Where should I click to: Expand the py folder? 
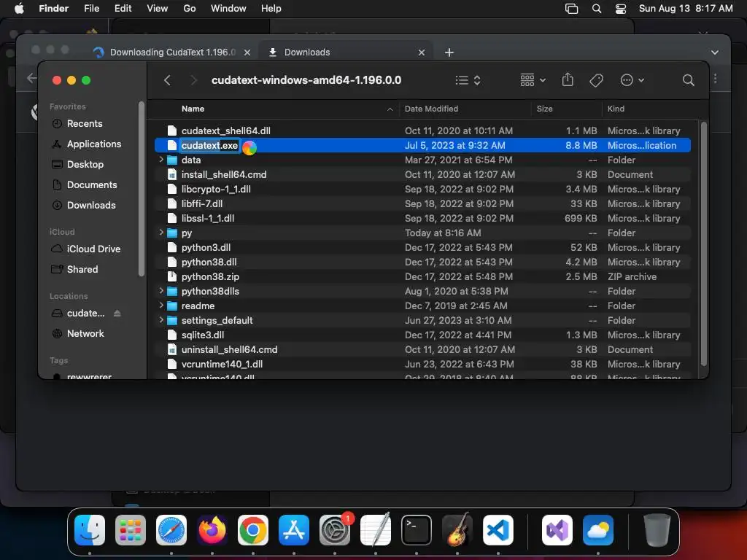pyautogui.click(x=161, y=233)
